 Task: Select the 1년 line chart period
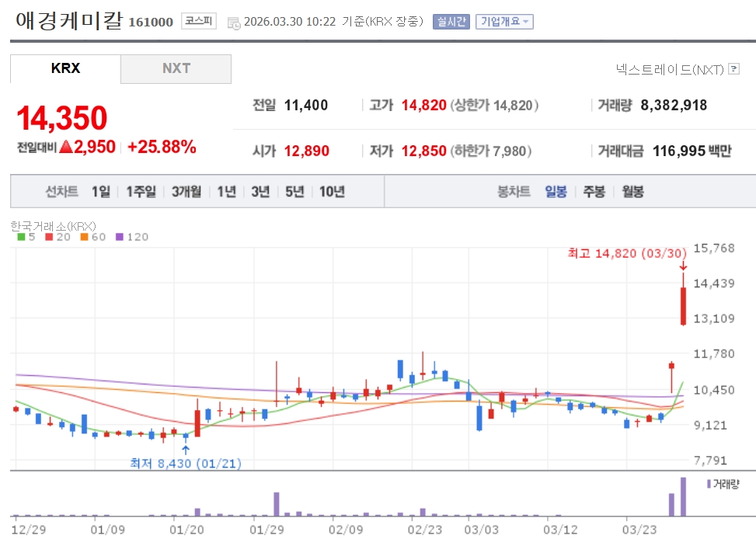227,191
